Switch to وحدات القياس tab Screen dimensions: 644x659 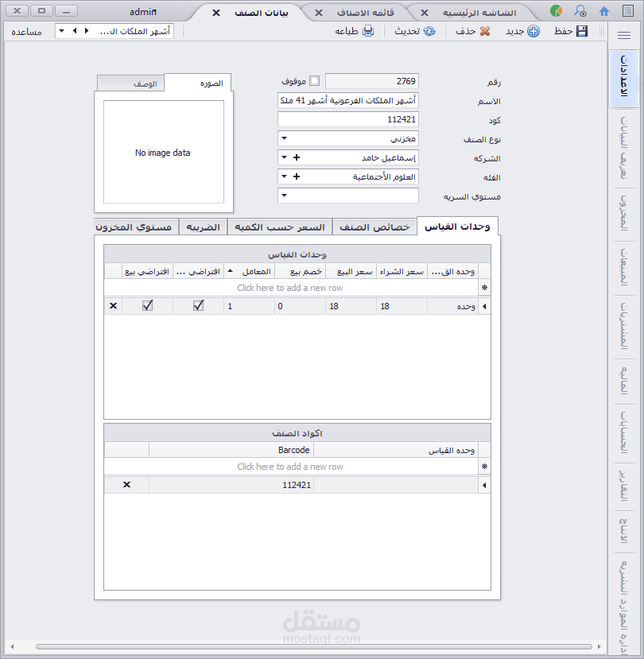click(x=457, y=227)
